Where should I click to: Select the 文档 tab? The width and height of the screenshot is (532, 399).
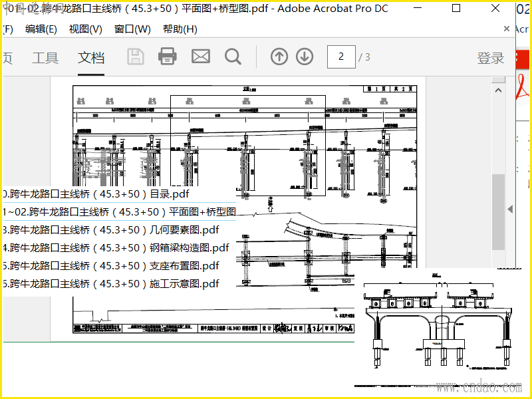(x=91, y=58)
